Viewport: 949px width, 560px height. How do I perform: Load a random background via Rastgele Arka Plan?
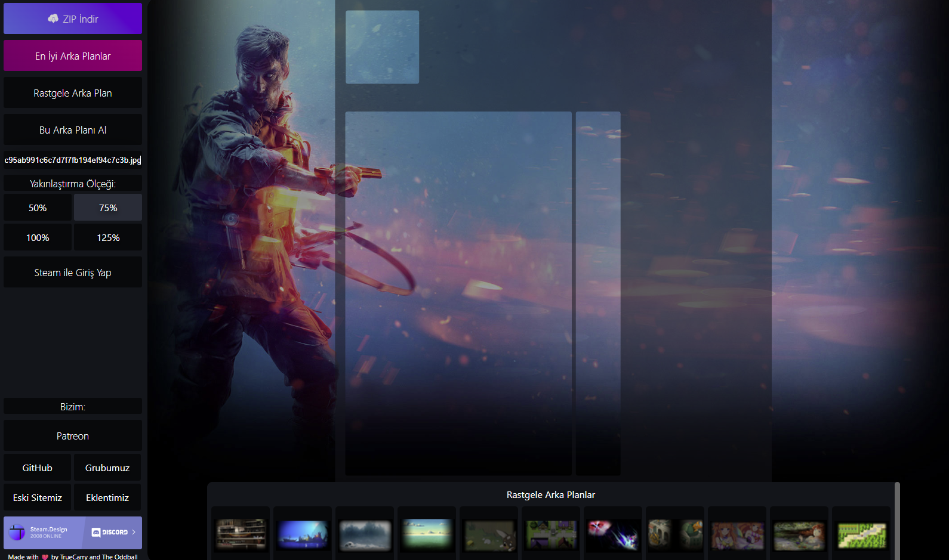point(73,92)
